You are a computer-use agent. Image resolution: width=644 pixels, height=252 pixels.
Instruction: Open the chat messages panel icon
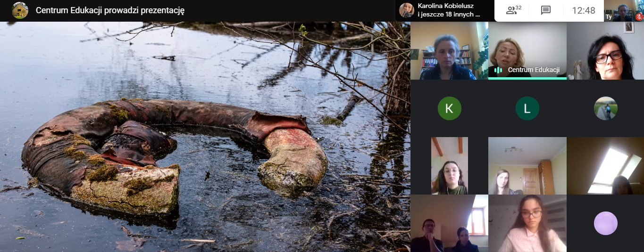point(546,10)
